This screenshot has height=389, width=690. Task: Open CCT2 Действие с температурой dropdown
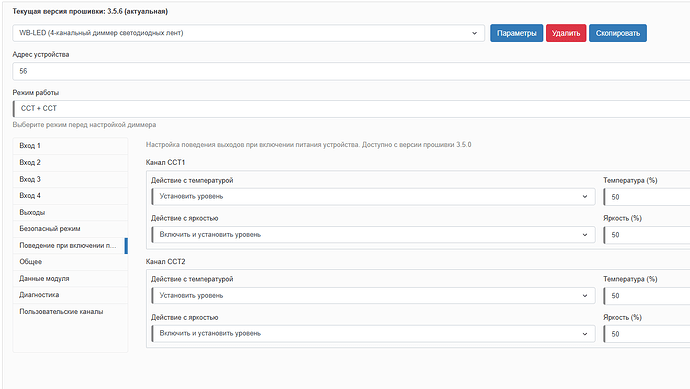coord(373,296)
